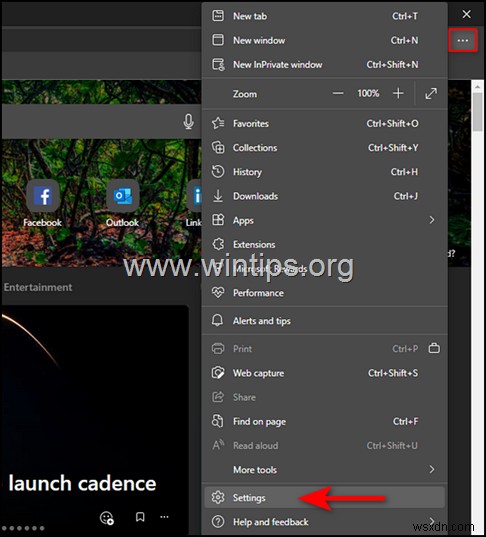Click the New InPrivate window icon
This screenshot has width=486, height=537.
pos(218,64)
